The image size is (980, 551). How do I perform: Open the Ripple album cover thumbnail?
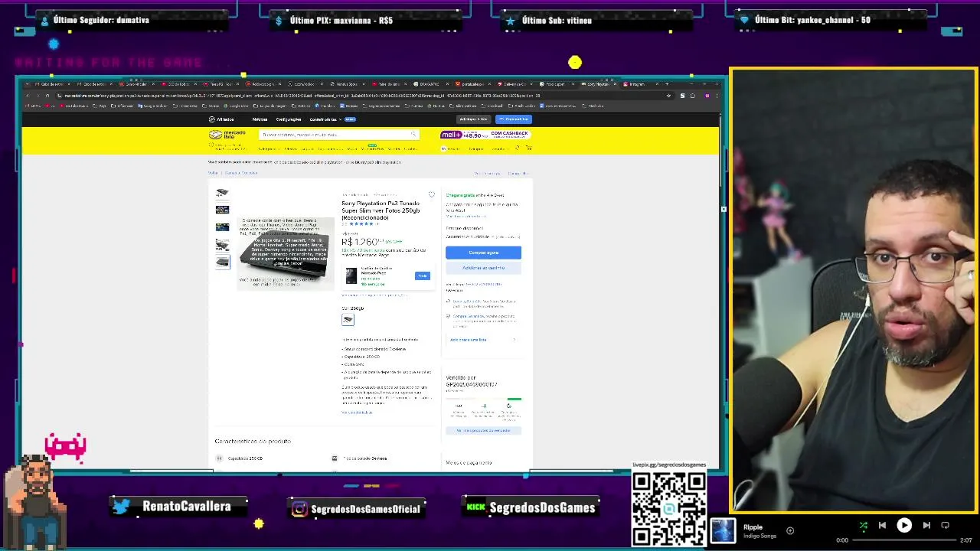[x=723, y=530]
